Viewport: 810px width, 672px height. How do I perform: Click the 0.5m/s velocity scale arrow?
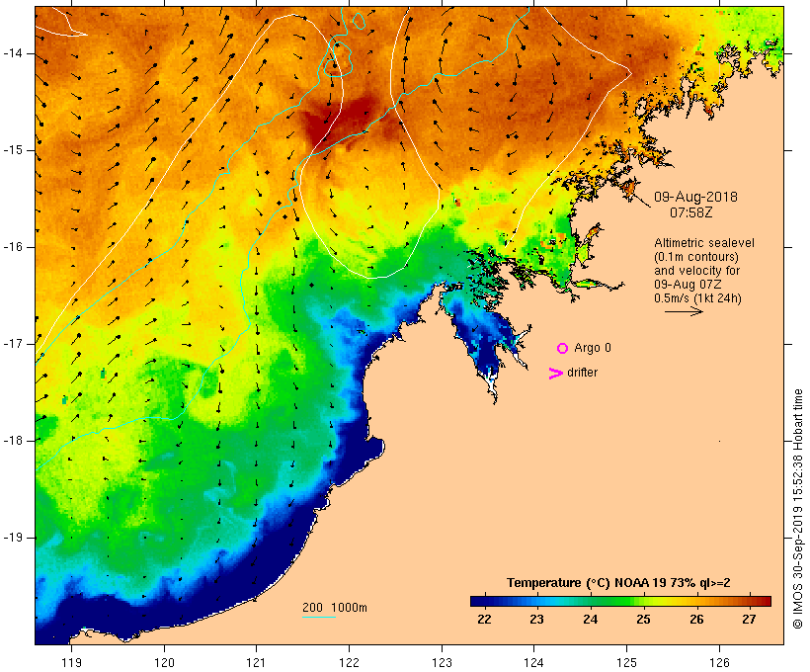(684, 311)
